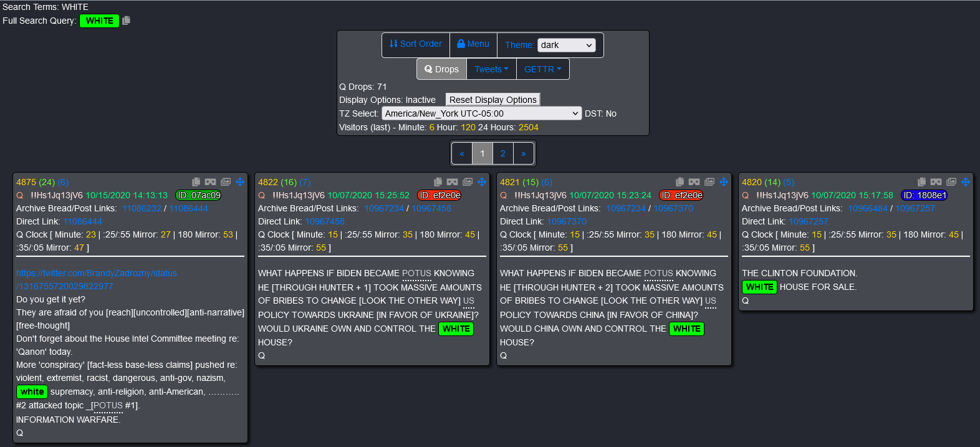The height and width of the screenshot is (447, 980).
Task: Click the blue ID 1808e1 badge
Action: tap(925, 195)
